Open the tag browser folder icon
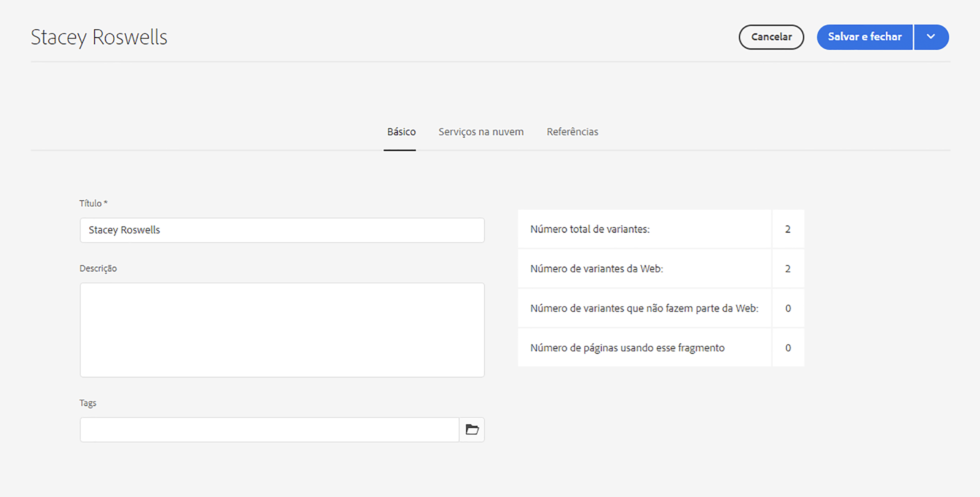 (x=472, y=429)
